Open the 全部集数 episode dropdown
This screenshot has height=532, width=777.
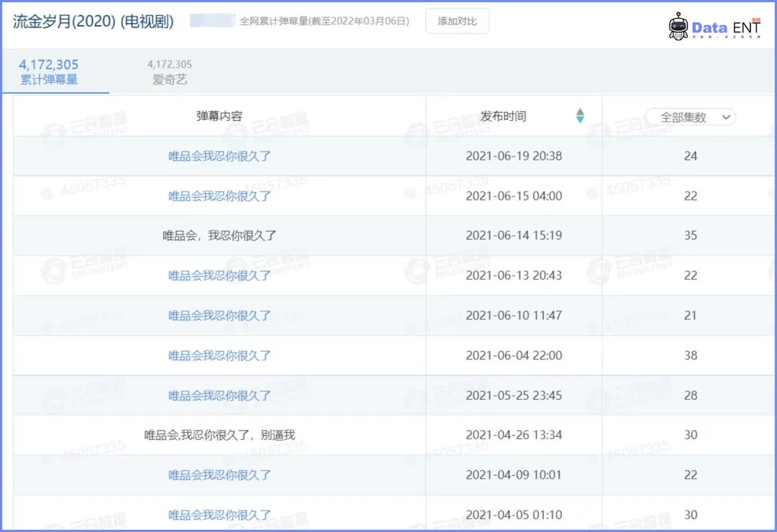click(690, 115)
